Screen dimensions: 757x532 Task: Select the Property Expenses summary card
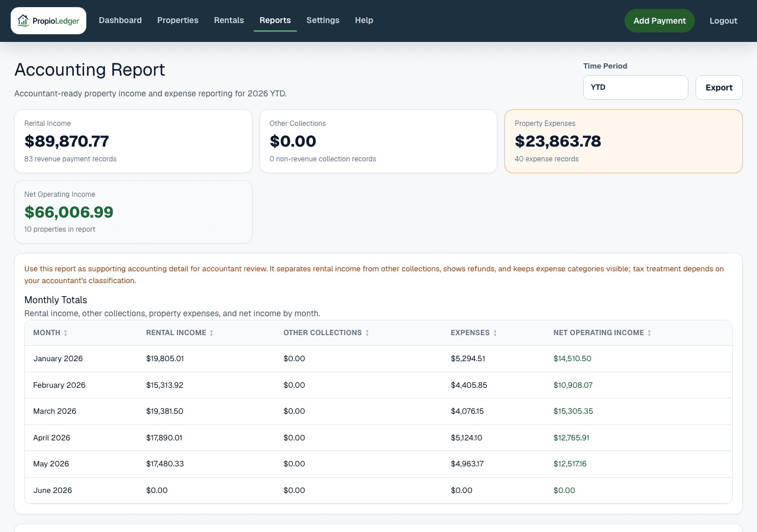(623, 141)
